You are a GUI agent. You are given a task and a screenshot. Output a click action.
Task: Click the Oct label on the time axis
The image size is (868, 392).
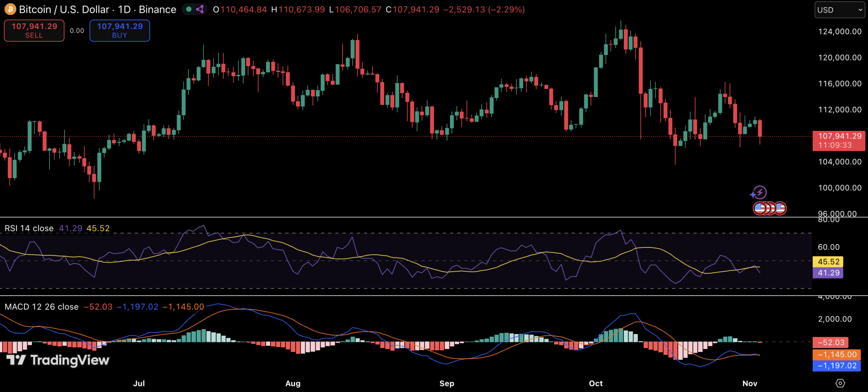(x=595, y=383)
